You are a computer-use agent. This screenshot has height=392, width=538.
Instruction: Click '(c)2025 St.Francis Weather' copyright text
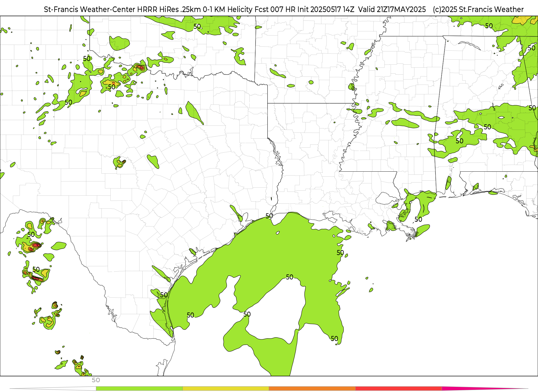478,10
